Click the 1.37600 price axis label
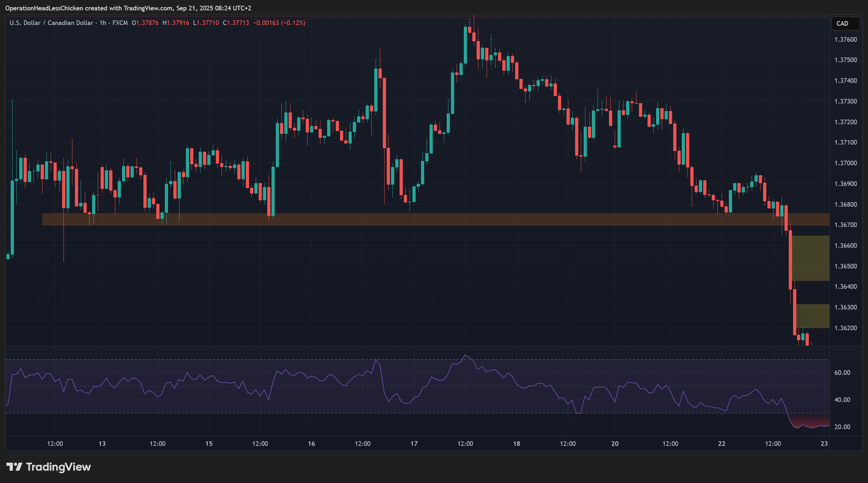 (x=845, y=40)
